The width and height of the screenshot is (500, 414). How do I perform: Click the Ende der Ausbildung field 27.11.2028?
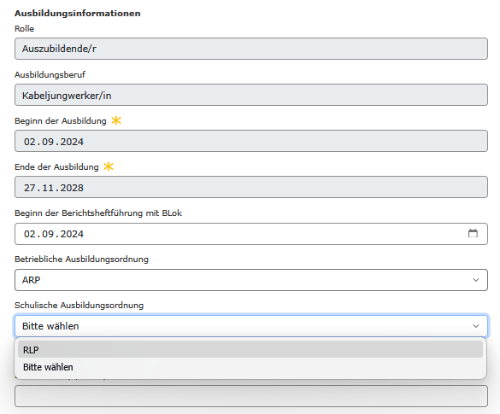tap(251, 187)
